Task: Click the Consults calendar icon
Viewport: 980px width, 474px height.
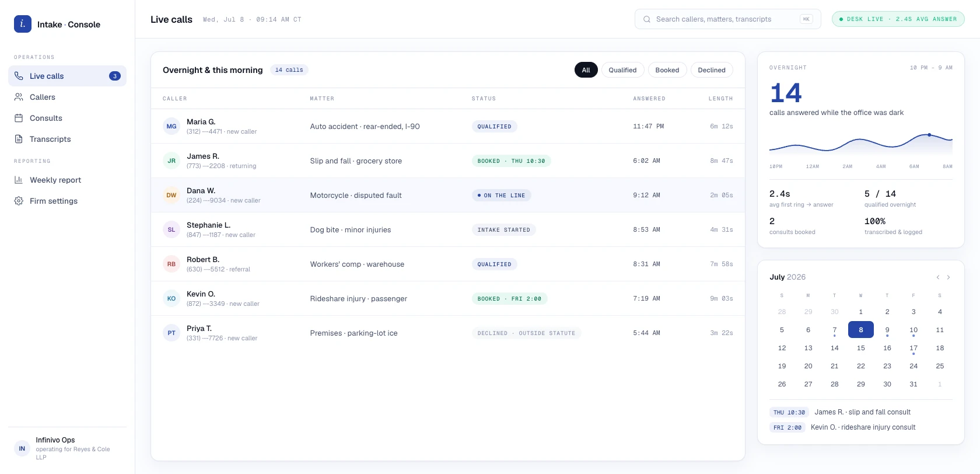Action: point(19,118)
